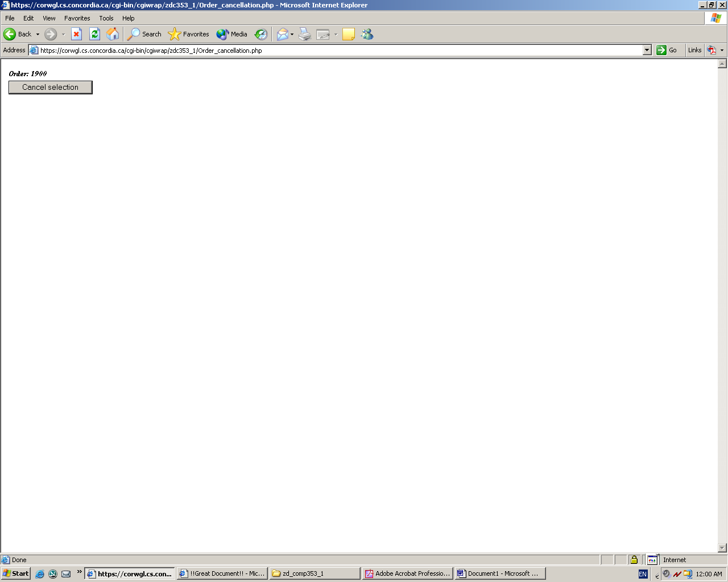Open the Back history dropdown arrow

pos(38,34)
